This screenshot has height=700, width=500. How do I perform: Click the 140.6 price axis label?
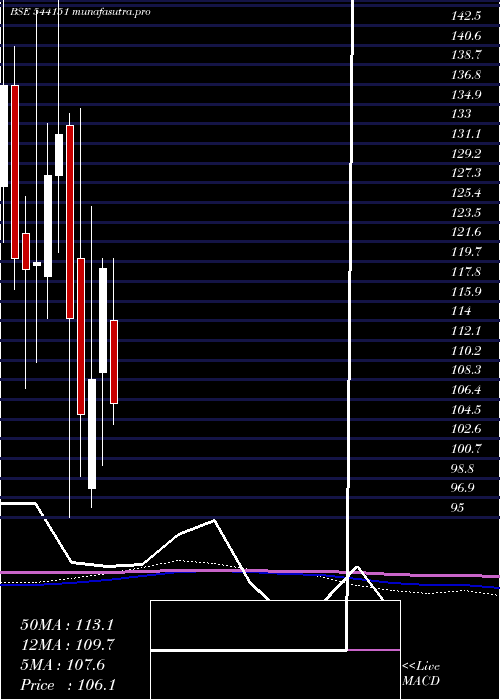point(466,36)
